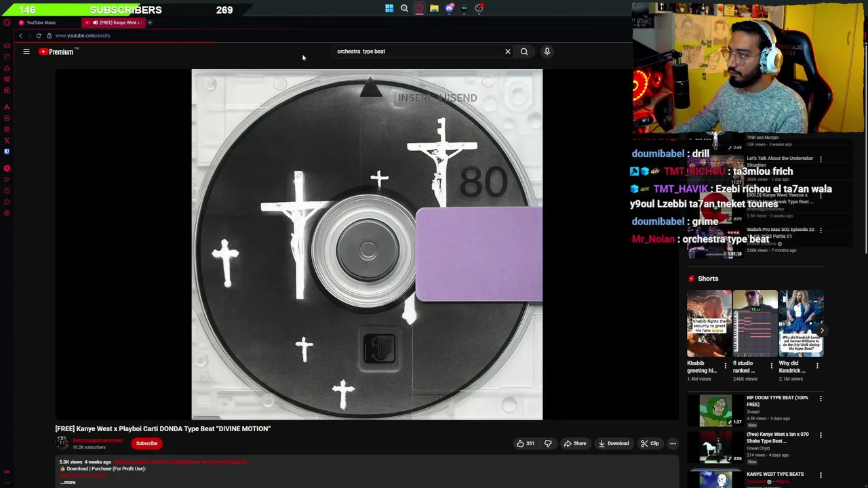Screen dimensions: 868x488
Task: Open options menu for 'Why did Kendrick' Short
Action: coord(817,366)
